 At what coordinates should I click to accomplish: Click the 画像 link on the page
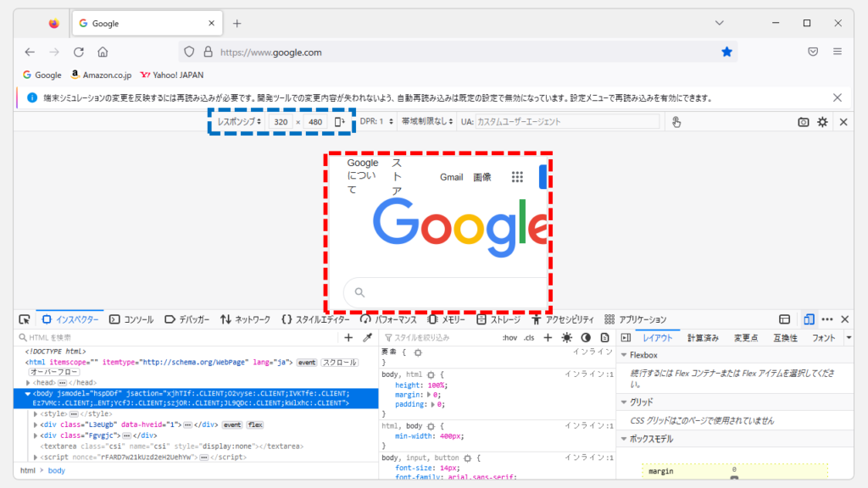point(482,177)
